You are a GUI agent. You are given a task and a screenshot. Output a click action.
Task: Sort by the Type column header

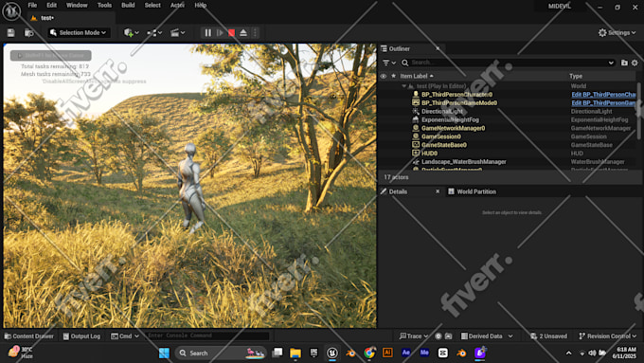click(576, 76)
